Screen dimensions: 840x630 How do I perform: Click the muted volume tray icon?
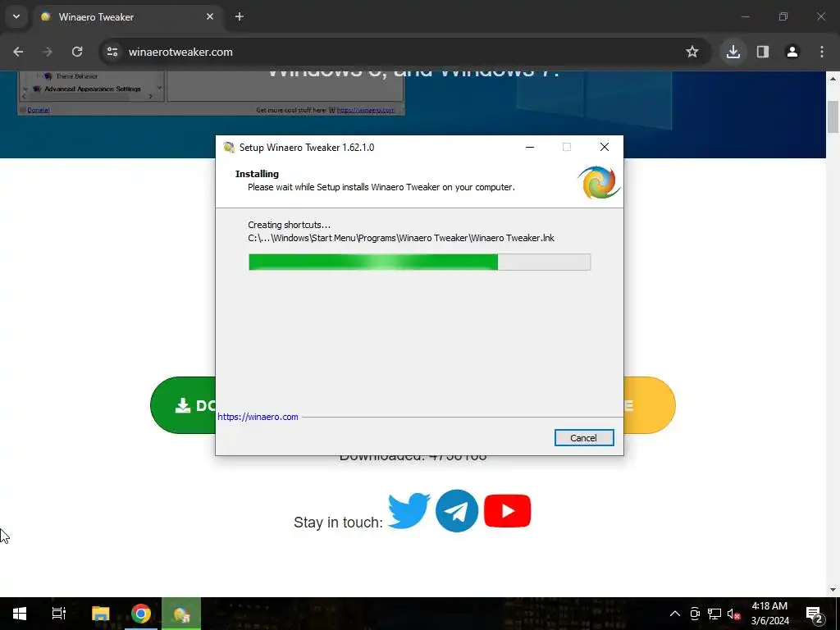733,614
